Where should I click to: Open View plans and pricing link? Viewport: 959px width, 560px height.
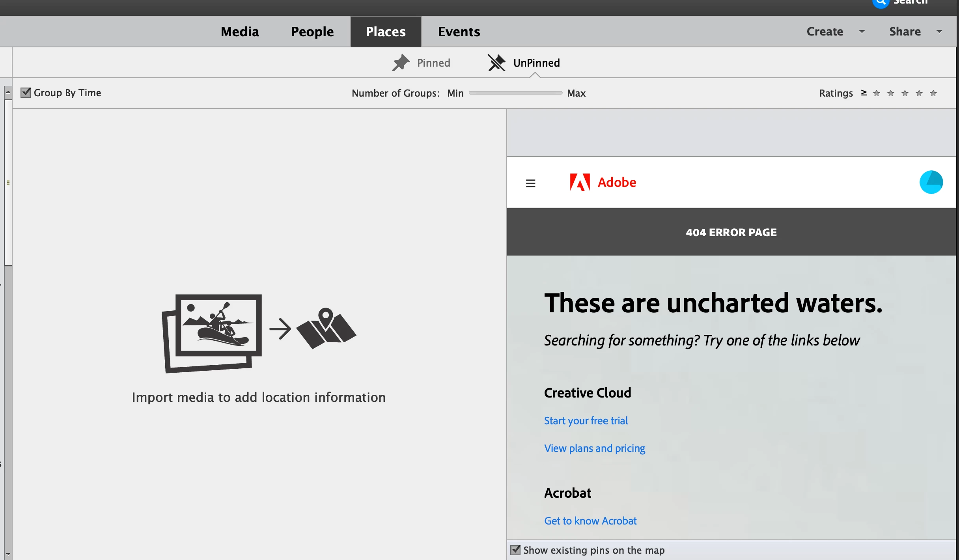point(595,448)
